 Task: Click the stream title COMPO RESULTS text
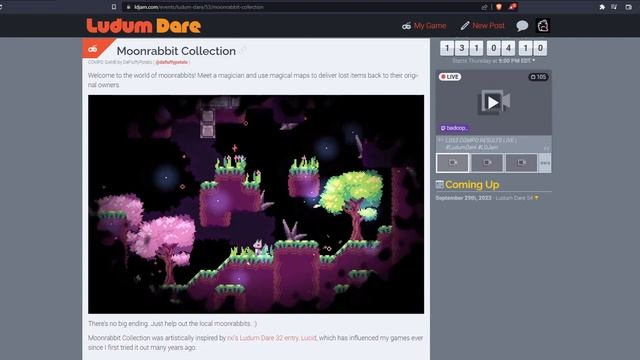click(481, 140)
